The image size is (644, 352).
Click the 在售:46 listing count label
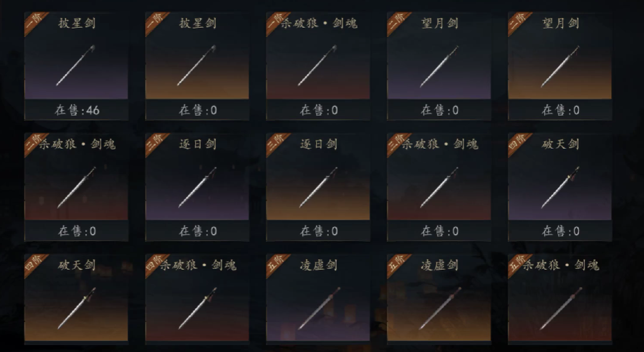point(77,110)
